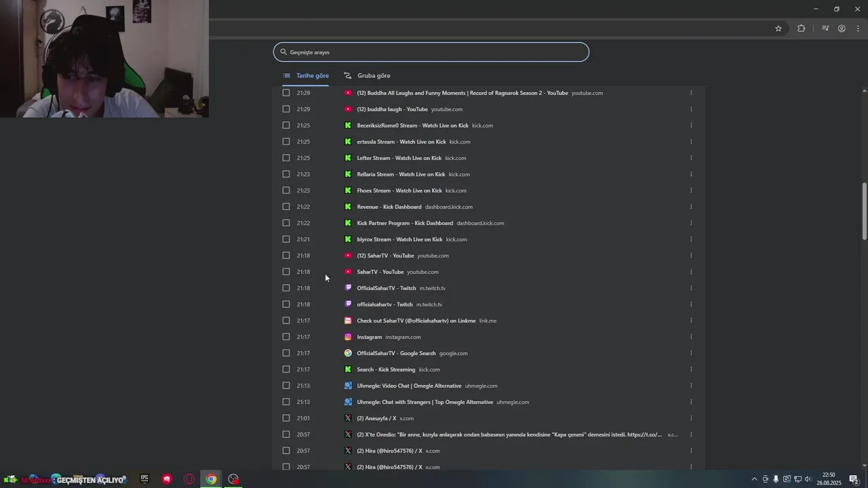Viewport: 868px width, 488px height.
Task: Open the volume speaker icon in system tray
Action: 808,479
